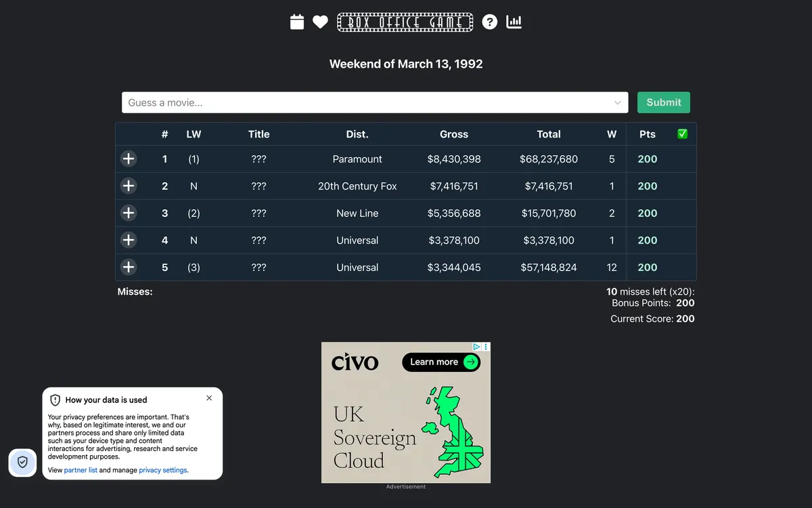
Task: Submit the movie guess
Action: (664, 102)
